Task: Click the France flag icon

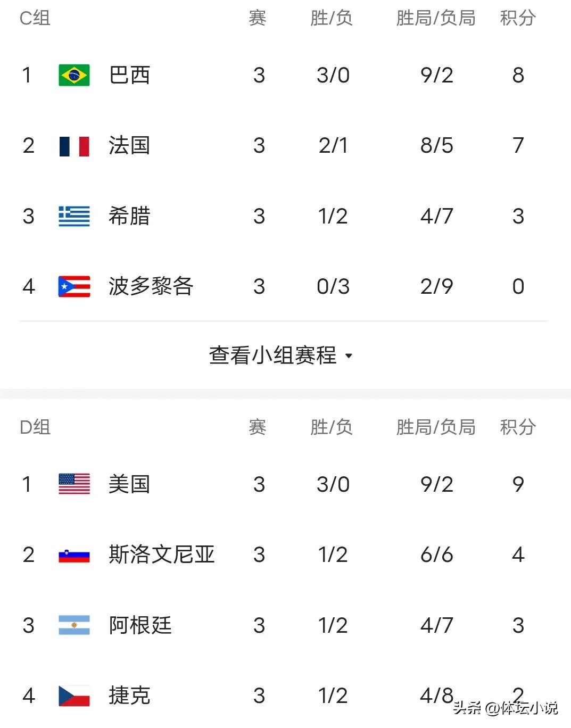Action: (74, 146)
